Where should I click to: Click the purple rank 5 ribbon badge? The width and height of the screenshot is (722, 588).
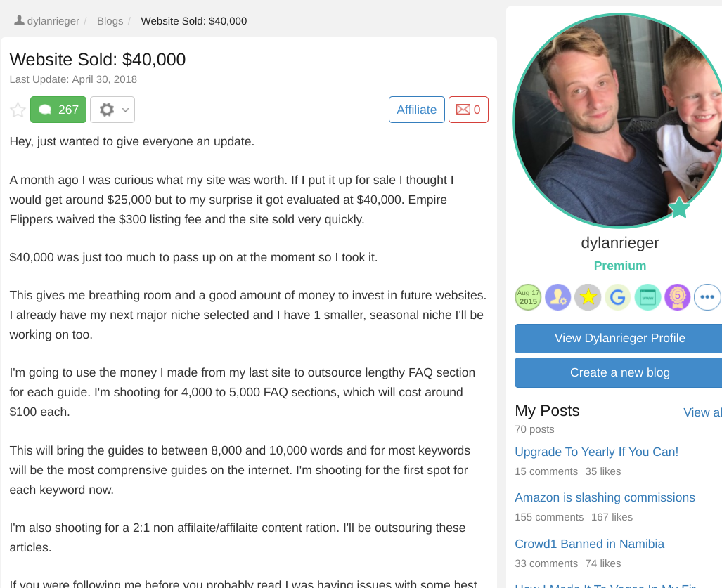tap(678, 297)
